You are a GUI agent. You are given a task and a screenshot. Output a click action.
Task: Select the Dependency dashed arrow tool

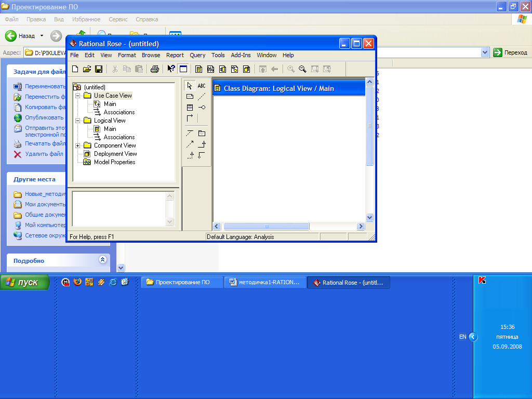tap(190, 144)
